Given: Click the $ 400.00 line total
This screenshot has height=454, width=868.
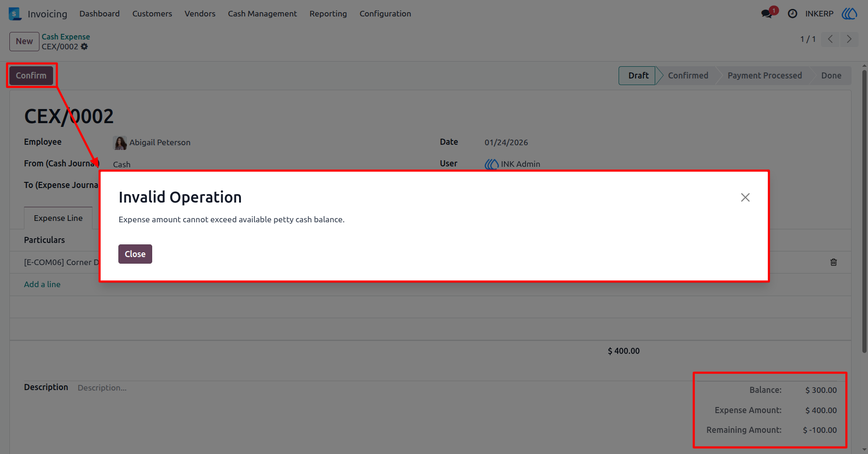Looking at the screenshot, I should tap(624, 351).
